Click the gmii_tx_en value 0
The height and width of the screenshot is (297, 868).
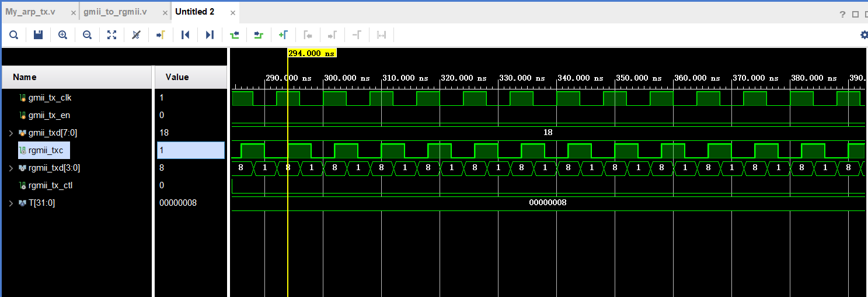pos(162,115)
